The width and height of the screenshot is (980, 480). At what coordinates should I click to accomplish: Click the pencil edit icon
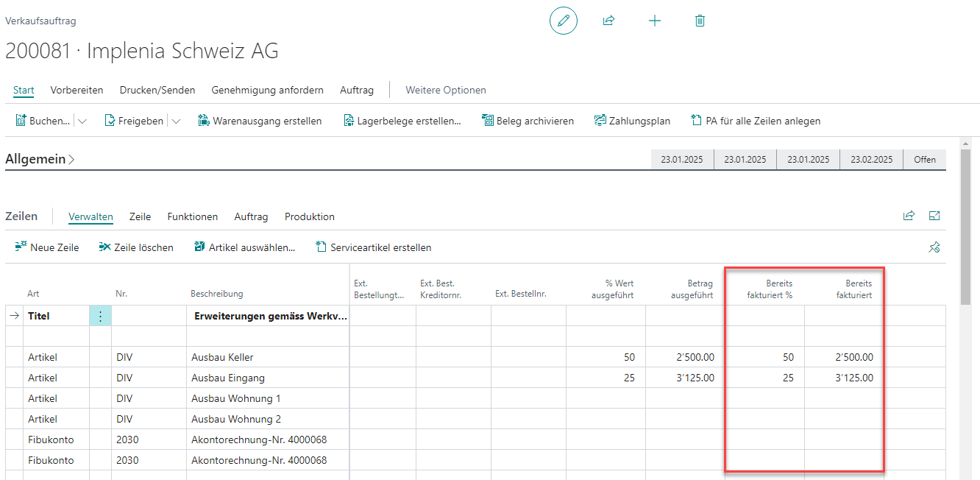[x=564, y=21]
